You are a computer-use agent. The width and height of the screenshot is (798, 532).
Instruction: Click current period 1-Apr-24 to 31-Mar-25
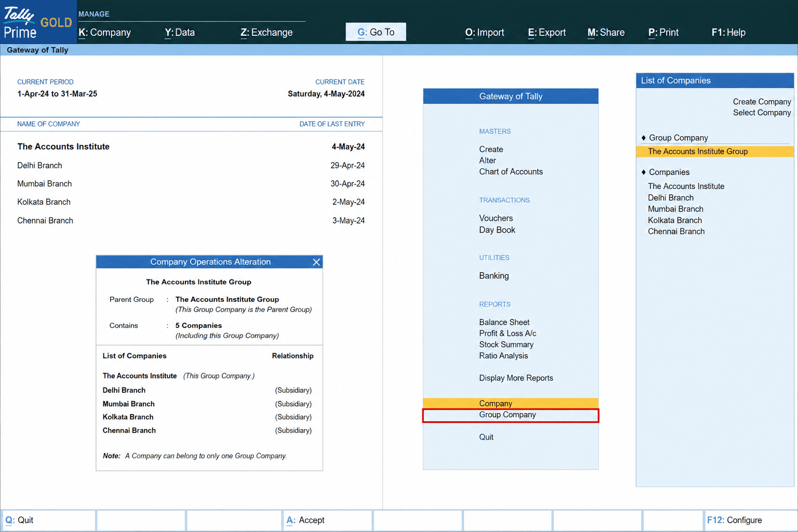(x=57, y=94)
